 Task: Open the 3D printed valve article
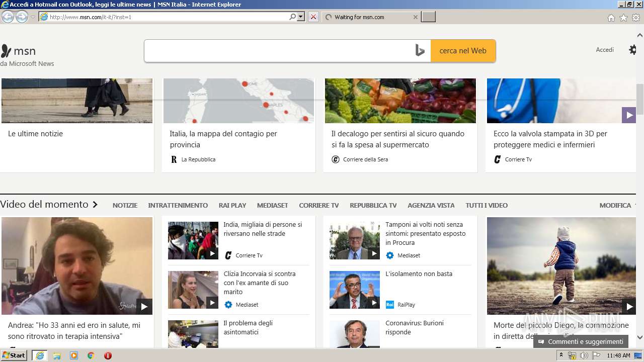[550, 139]
